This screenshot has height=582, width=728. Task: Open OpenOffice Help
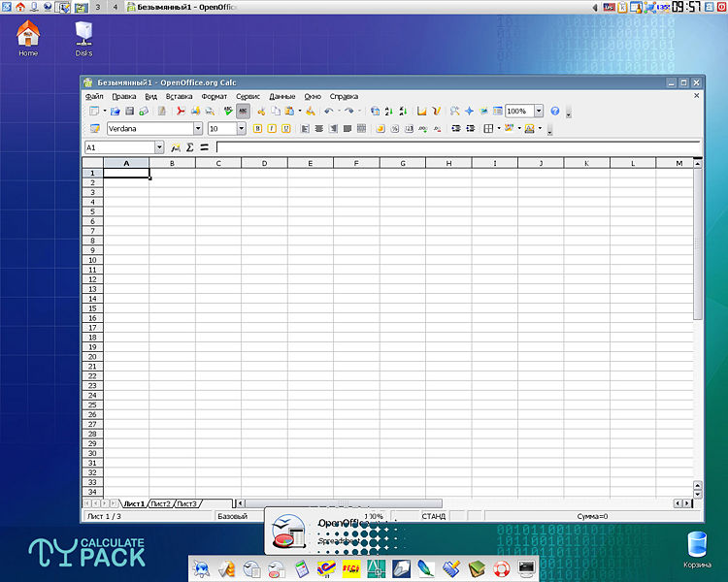coord(555,111)
